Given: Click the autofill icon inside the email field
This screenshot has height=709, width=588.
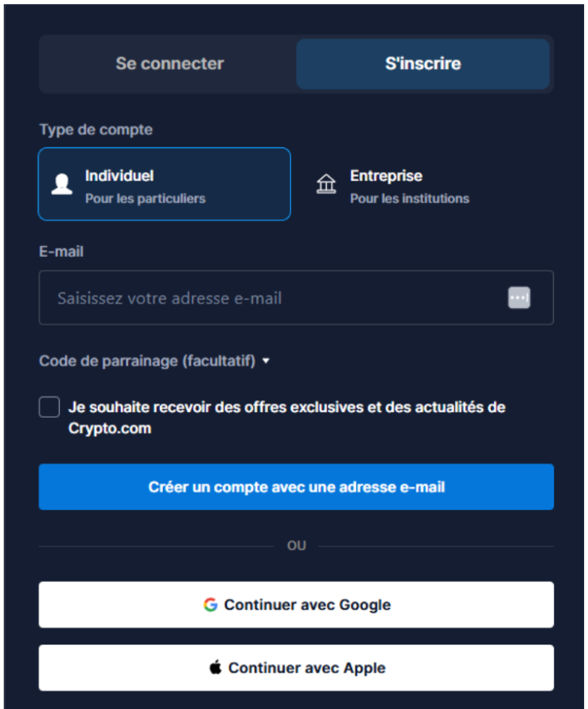Looking at the screenshot, I should click(518, 297).
